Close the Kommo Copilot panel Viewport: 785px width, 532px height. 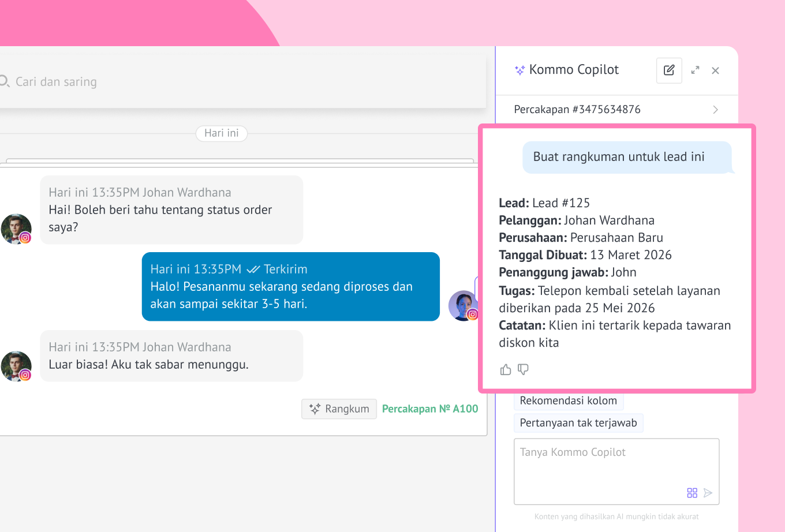point(715,70)
